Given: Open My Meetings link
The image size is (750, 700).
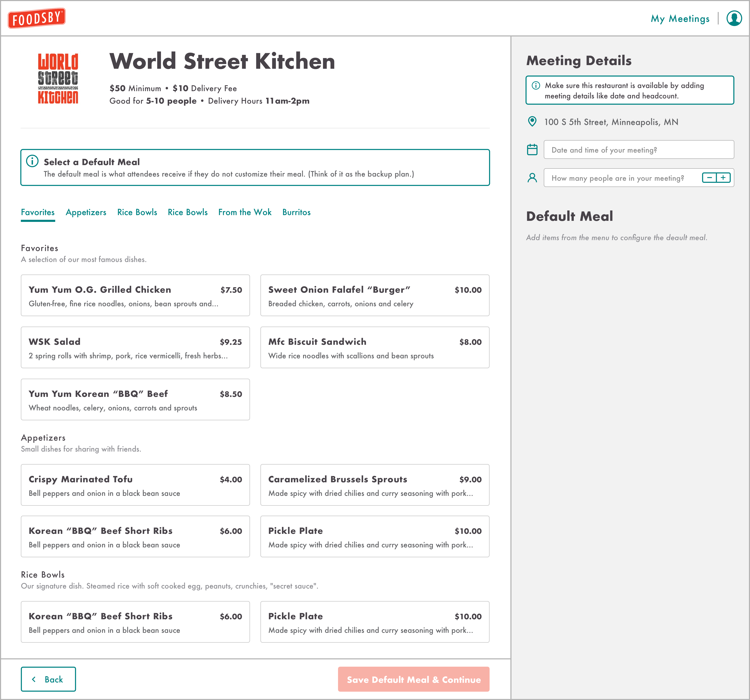Looking at the screenshot, I should point(680,19).
